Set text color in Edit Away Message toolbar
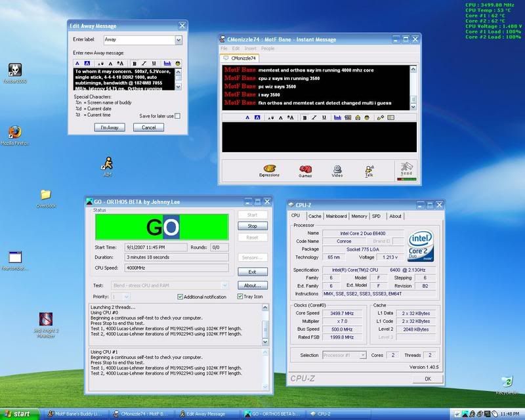This screenshot has height=420, width=525. 77,63
